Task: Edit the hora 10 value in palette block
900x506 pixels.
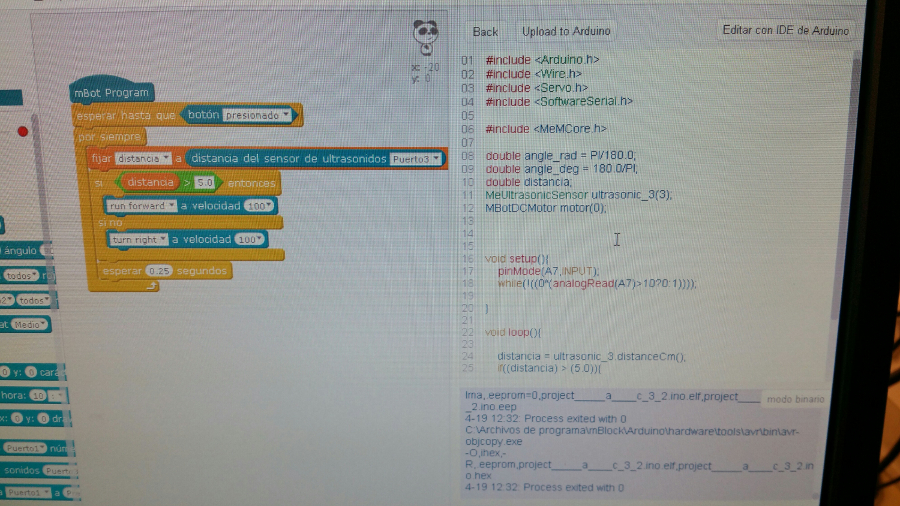Action: click(38, 395)
